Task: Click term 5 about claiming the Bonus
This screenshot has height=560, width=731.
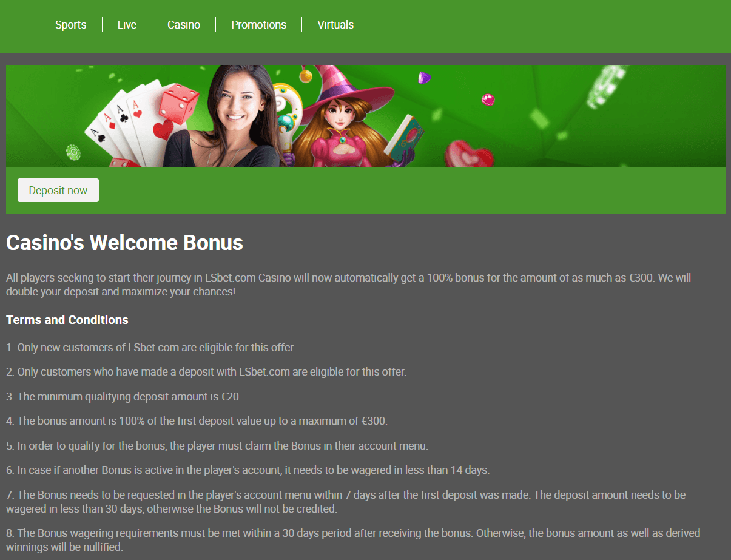Action: pos(217,445)
